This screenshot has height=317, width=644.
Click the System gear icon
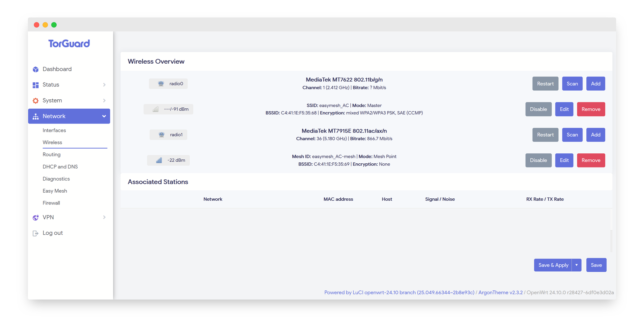[36, 101]
